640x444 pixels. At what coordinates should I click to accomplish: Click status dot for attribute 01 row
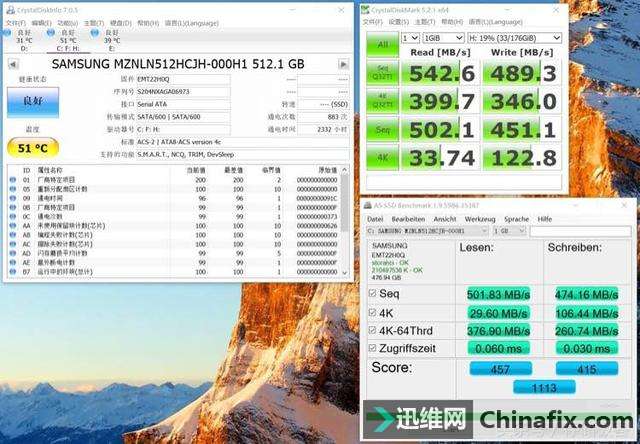click(x=12, y=179)
